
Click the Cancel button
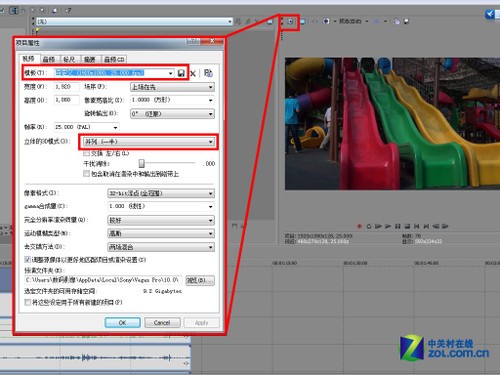[x=162, y=323]
